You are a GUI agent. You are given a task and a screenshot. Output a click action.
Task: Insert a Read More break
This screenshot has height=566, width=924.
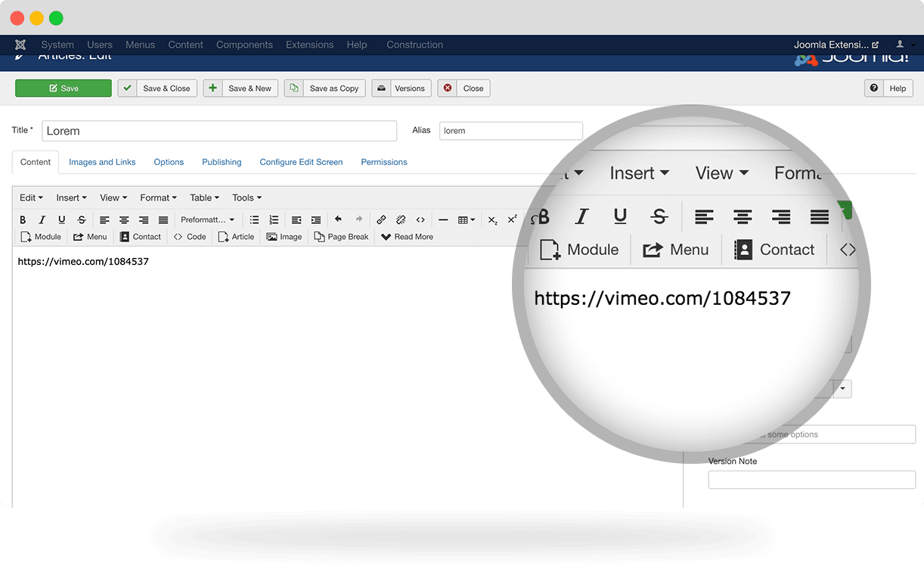(407, 237)
